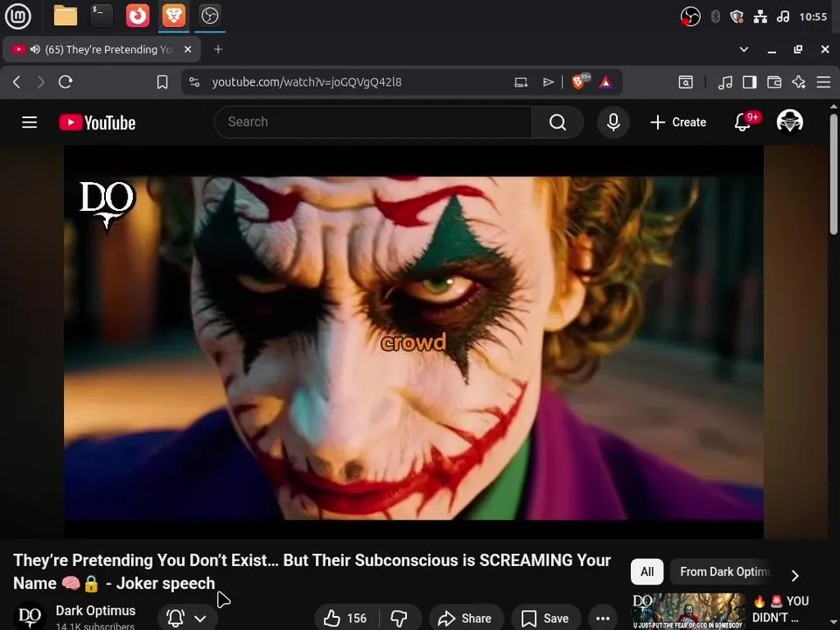Open Brave Wallet icon

point(774,82)
